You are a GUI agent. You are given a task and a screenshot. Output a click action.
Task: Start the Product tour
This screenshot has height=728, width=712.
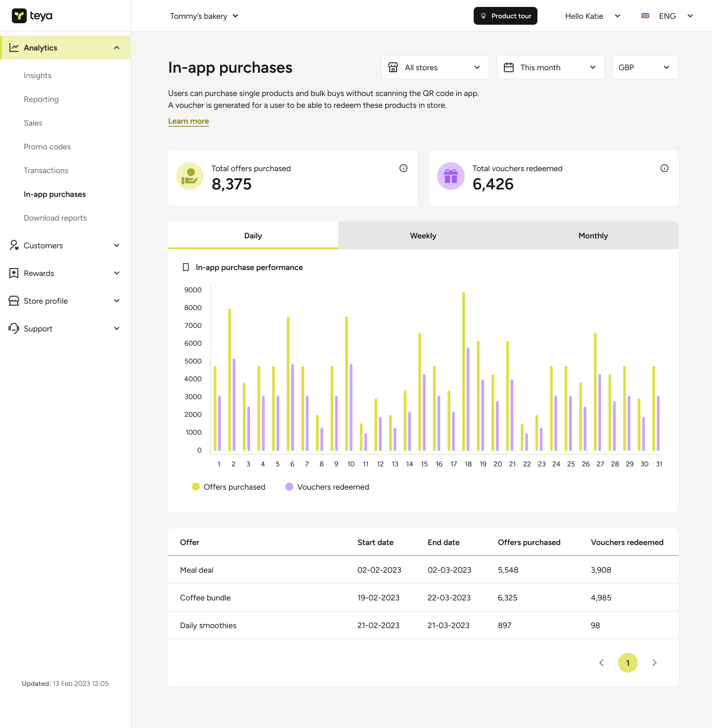click(505, 16)
